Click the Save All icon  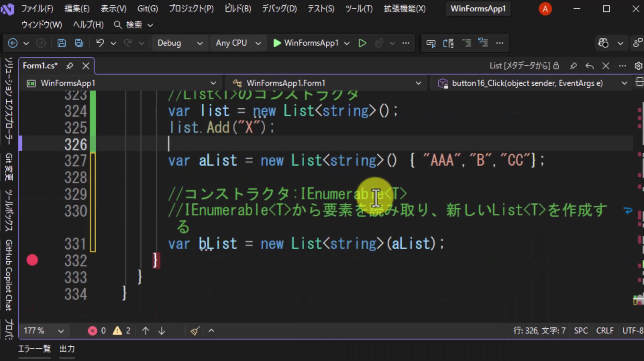click(x=79, y=43)
